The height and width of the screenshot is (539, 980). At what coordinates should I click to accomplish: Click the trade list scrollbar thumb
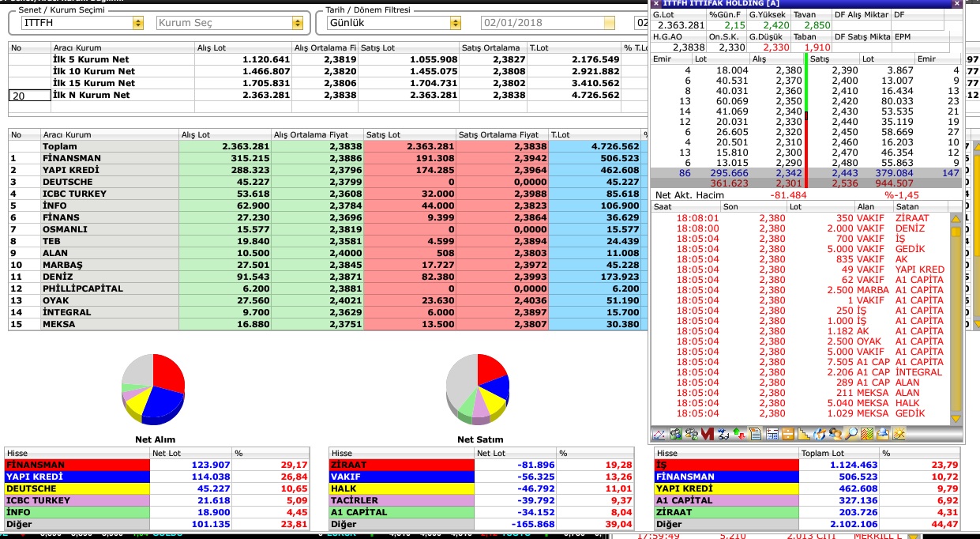point(956,232)
